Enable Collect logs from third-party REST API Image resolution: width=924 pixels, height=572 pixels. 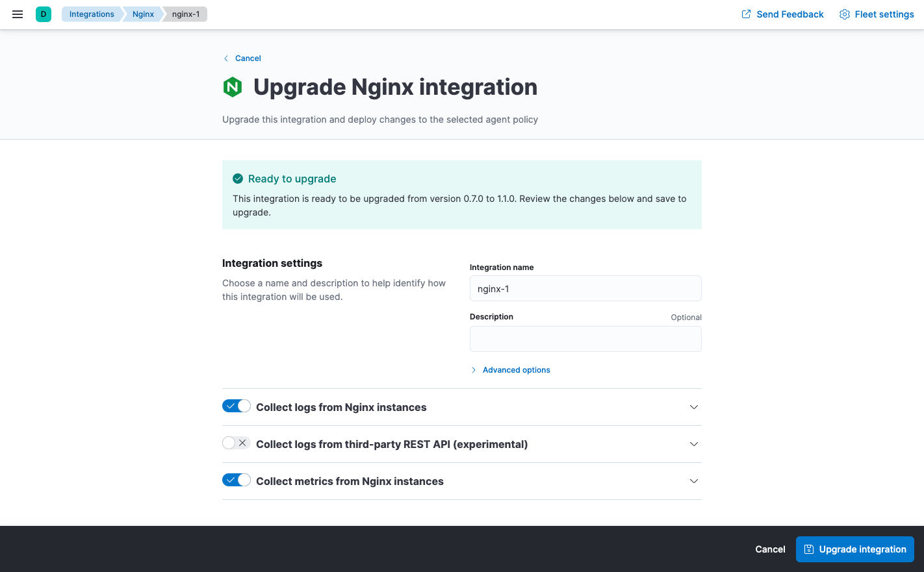point(236,442)
